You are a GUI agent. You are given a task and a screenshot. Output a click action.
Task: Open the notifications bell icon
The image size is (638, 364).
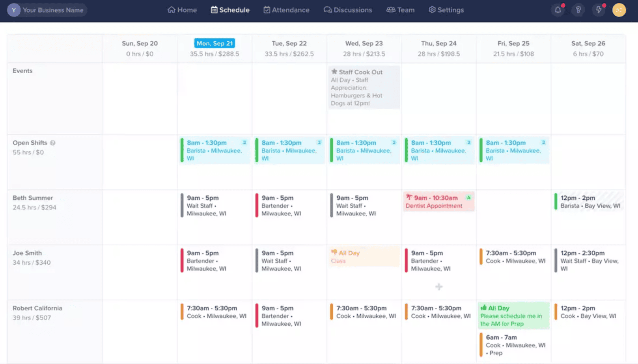(558, 10)
